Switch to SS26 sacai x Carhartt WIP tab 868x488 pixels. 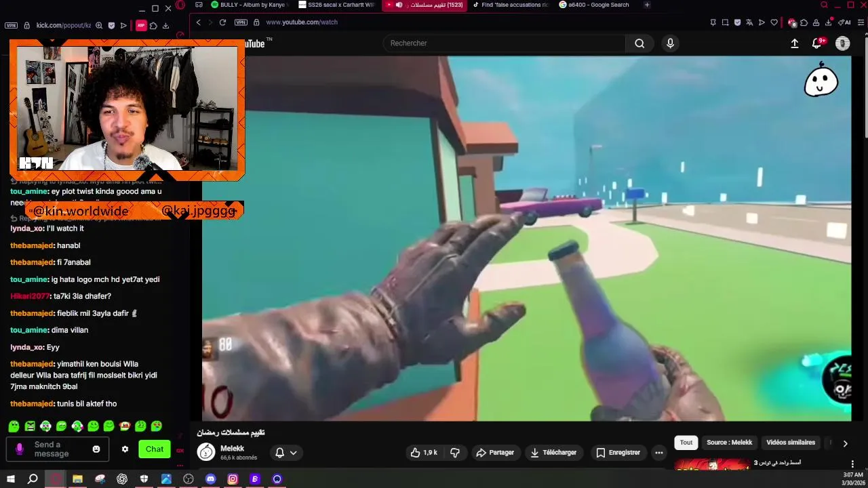[336, 5]
